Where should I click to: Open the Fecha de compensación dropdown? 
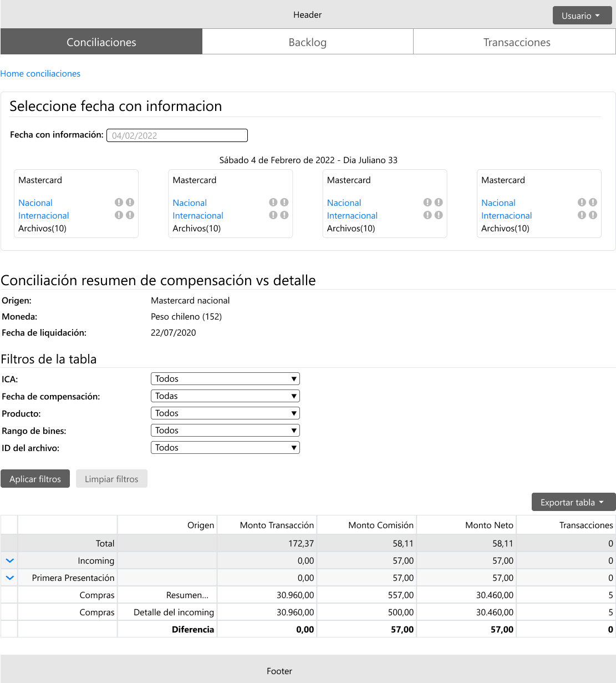225,396
